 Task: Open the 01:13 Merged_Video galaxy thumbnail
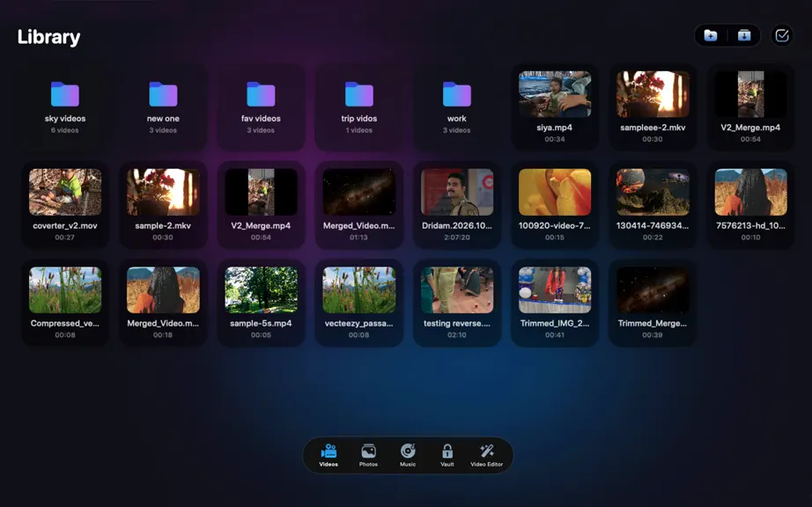click(x=358, y=192)
